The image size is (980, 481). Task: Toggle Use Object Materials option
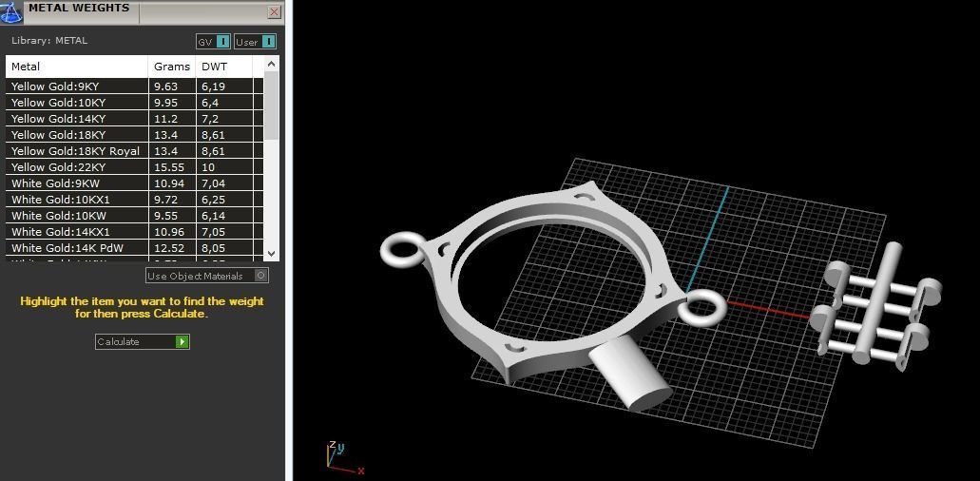pos(207,276)
